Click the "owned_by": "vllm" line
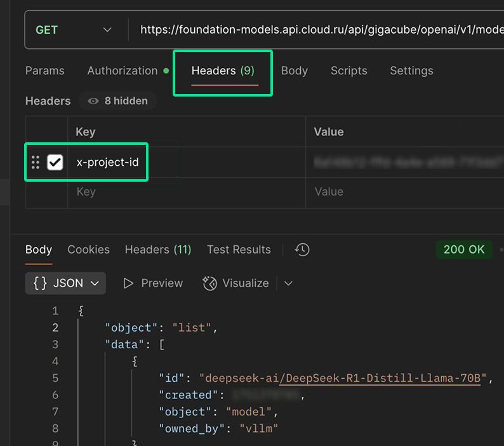The width and height of the screenshot is (504, 446). pos(218,429)
